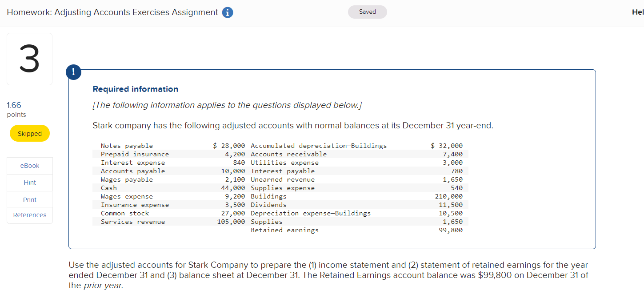Open the eBook resource
644x302 pixels.
pos(29,165)
